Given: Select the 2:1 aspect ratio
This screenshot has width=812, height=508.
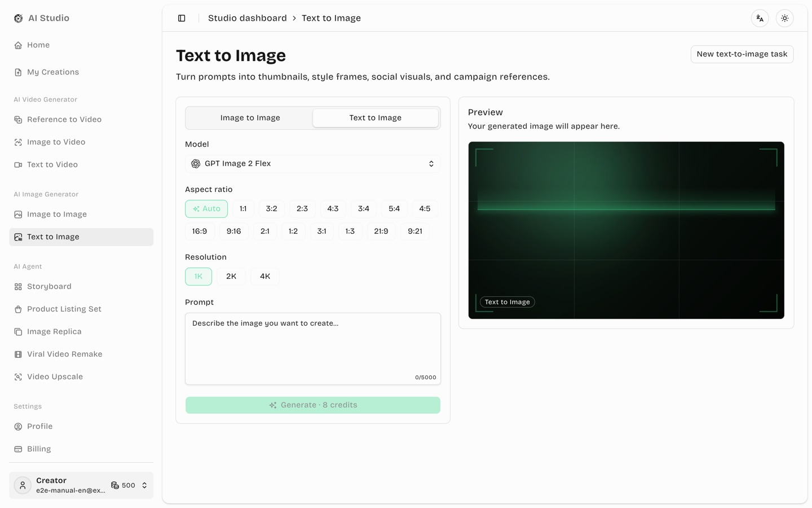Looking at the screenshot, I should click(265, 231).
